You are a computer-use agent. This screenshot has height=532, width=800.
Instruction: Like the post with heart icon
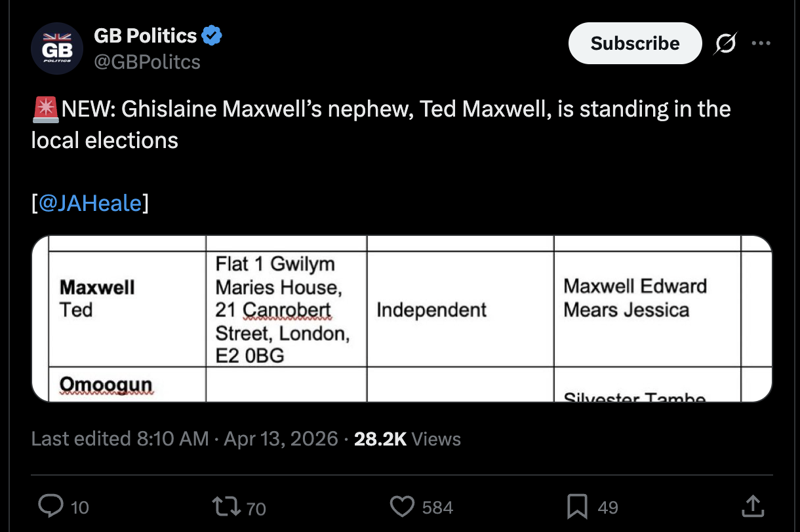(x=402, y=506)
